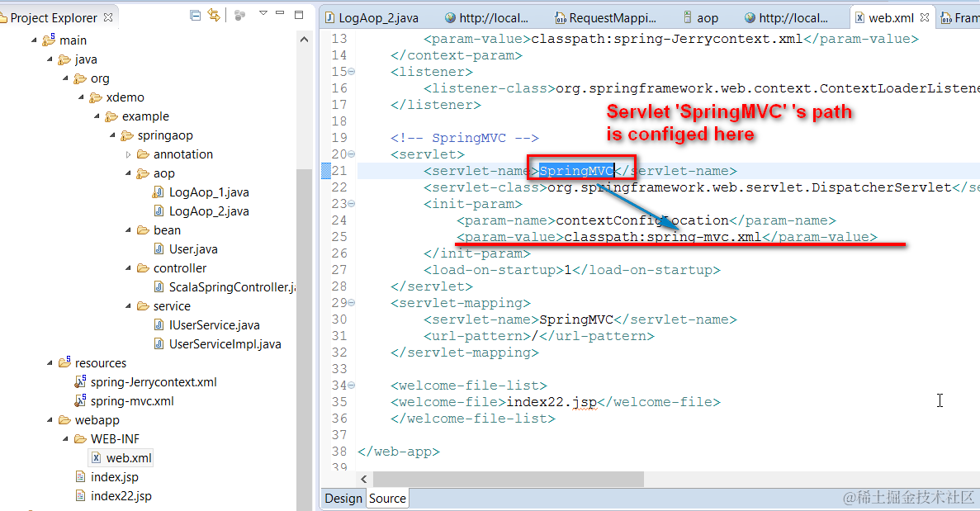Click the service package folder icon

tap(143, 305)
